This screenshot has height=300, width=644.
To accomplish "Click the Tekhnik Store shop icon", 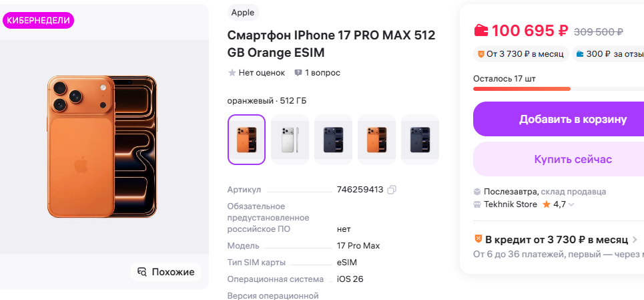I will pyautogui.click(x=477, y=204).
